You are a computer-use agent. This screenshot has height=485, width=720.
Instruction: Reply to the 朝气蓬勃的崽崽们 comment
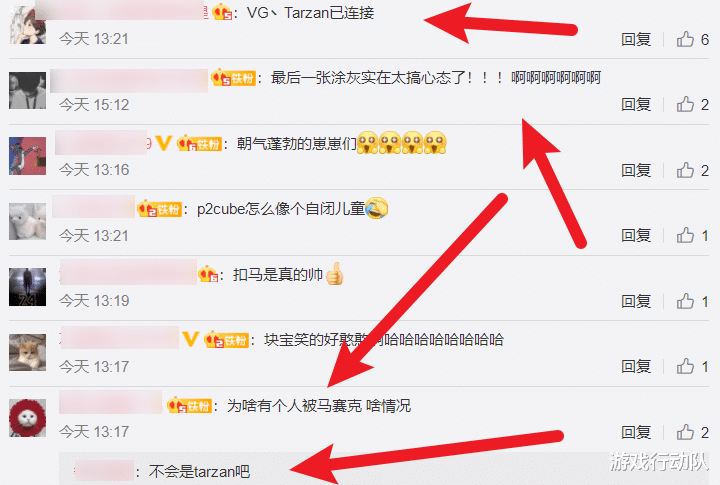coord(636,170)
